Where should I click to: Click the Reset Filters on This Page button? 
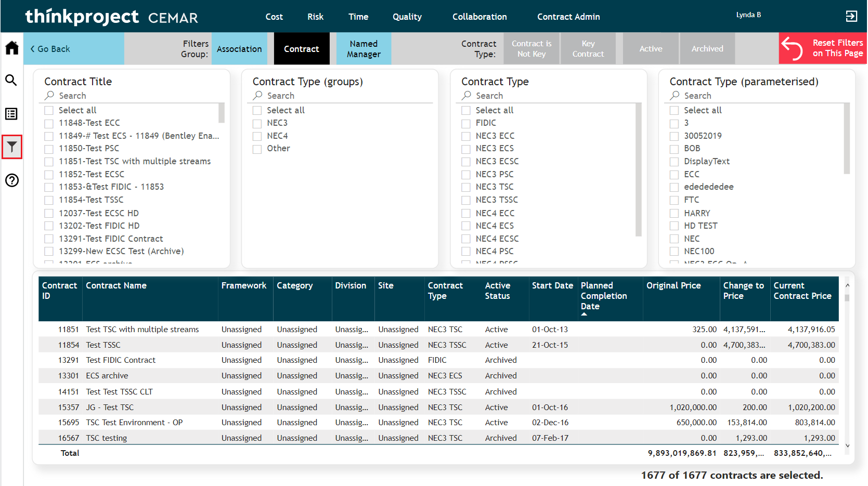822,48
